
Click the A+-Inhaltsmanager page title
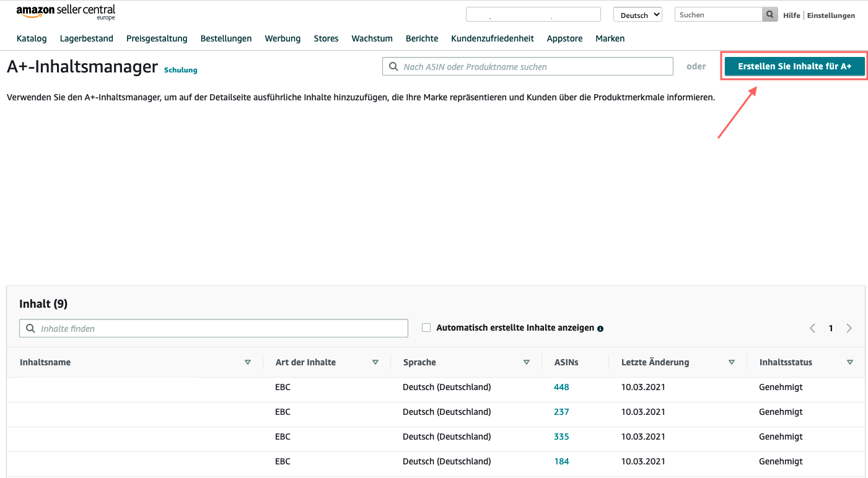click(82, 66)
